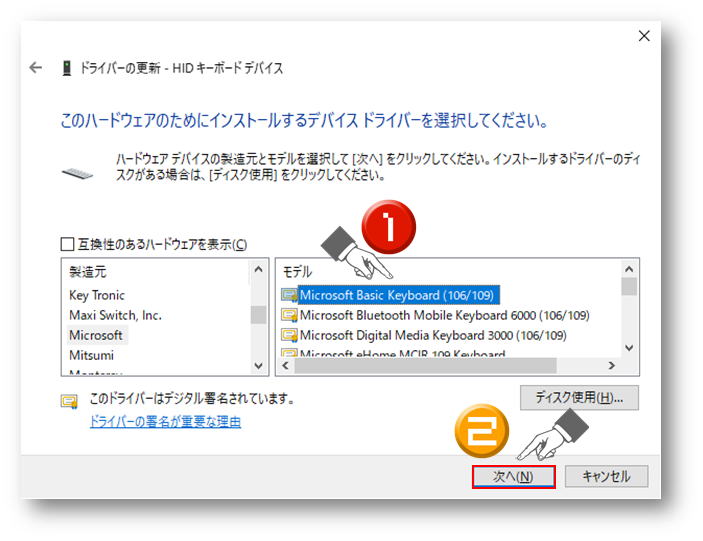Select Mitsumi in manufacturer list
The width and height of the screenshot is (703, 541).
[91, 355]
